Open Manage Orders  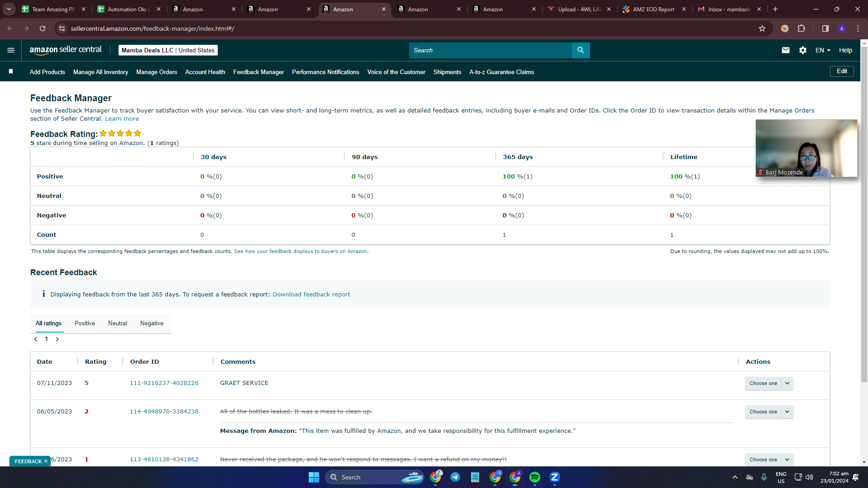(x=156, y=72)
